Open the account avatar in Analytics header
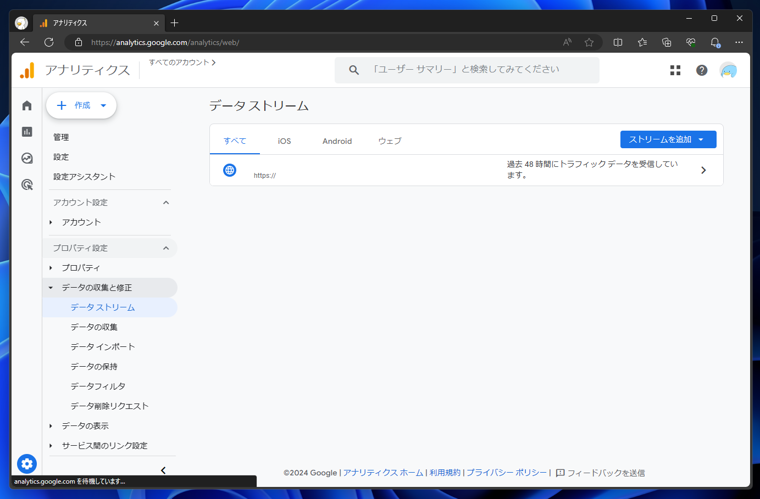The height and width of the screenshot is (499, 760). pos(728,70)
